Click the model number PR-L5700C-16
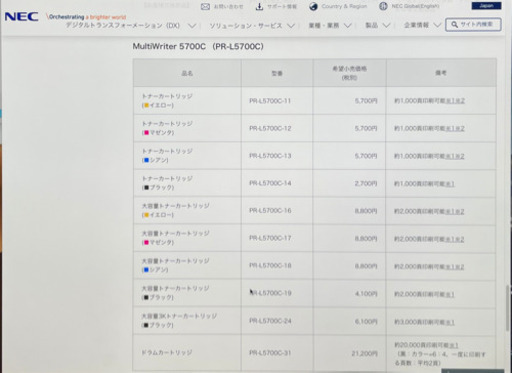The image size is (512, 373). coord(270,211)
